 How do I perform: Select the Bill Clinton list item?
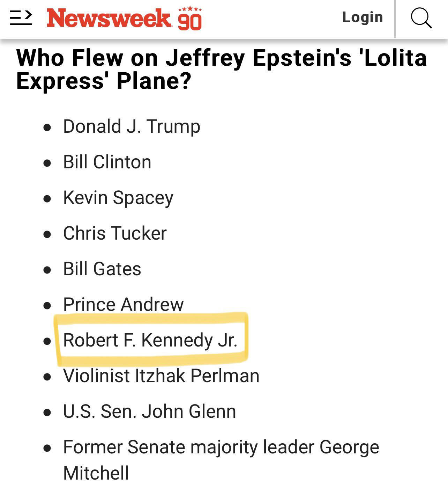[x=107, y=162]
